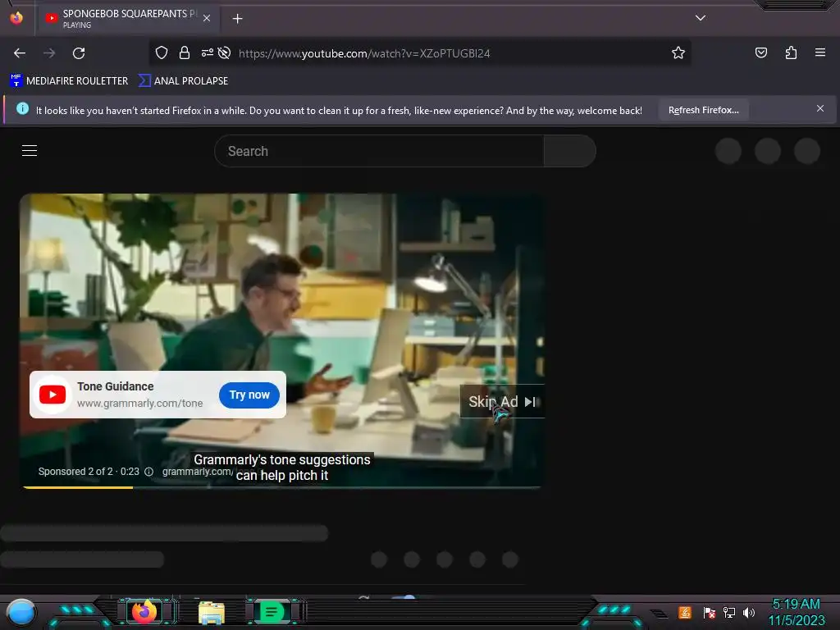Click the Try now ad button
The image size is (840, 630).
pyautogui.click(x=249, y=395)
